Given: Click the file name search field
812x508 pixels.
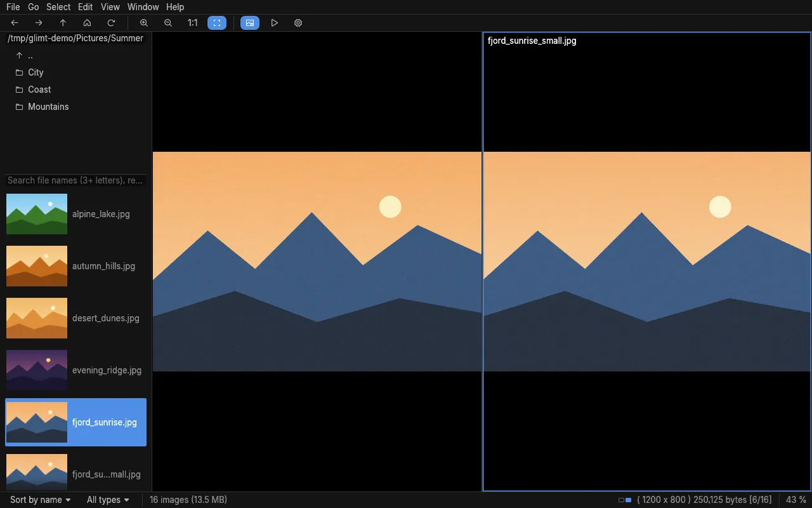Looking at the screenshot, I should pos(75,180).
